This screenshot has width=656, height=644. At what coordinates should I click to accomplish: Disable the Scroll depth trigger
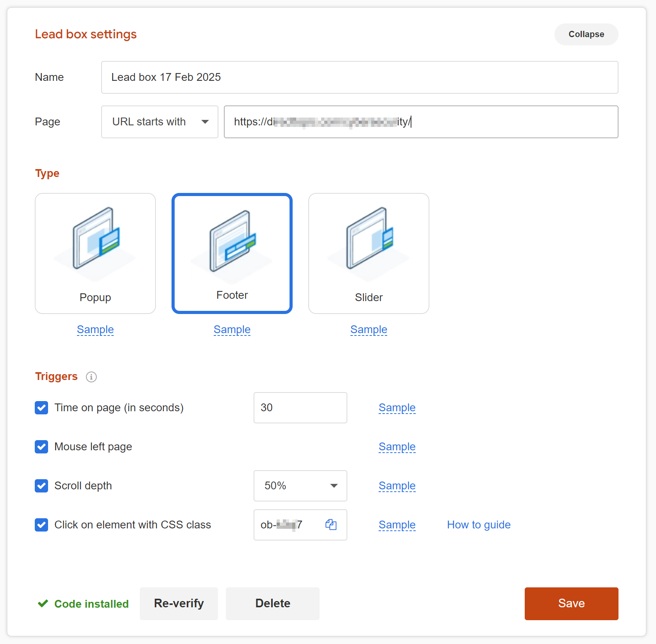tap(41, 486)
